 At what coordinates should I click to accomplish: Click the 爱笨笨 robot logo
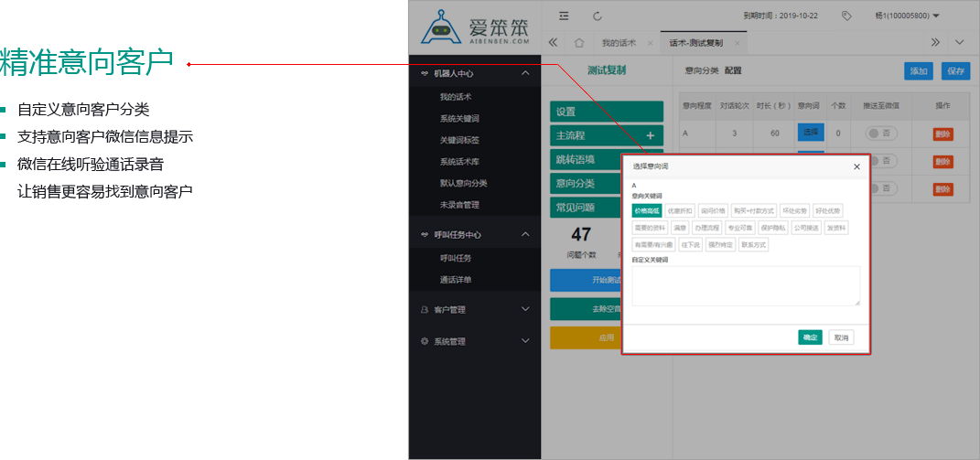click(475, 27)
